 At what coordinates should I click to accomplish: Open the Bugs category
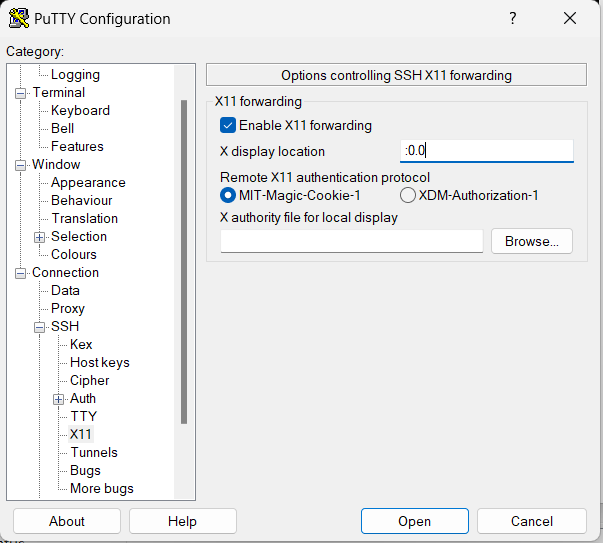[x=85, y=471]
